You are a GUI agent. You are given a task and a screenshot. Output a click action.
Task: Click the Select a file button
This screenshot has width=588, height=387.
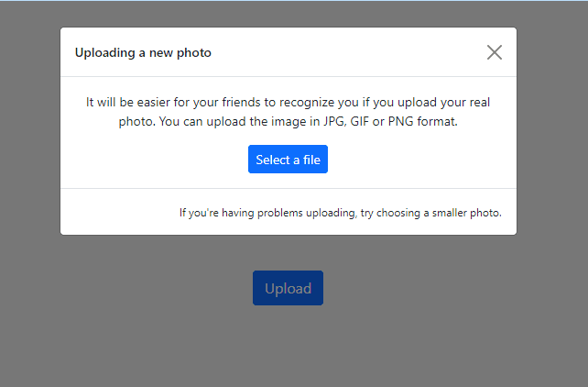point(288,160)
